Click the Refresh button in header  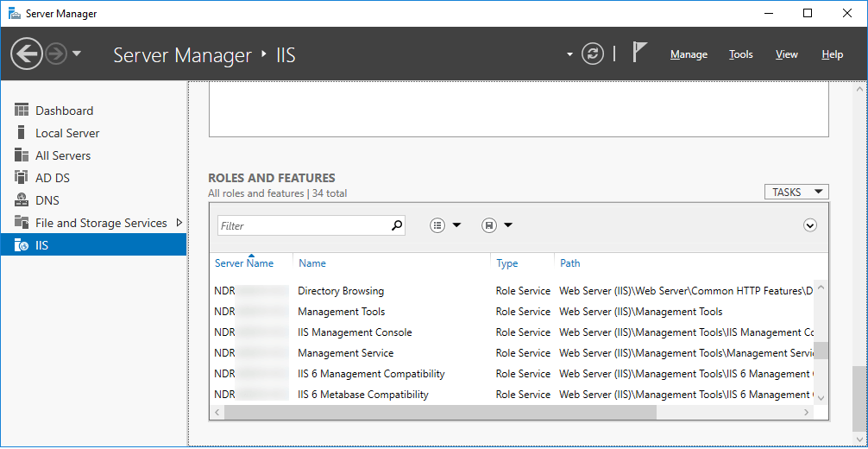point(593,54)
